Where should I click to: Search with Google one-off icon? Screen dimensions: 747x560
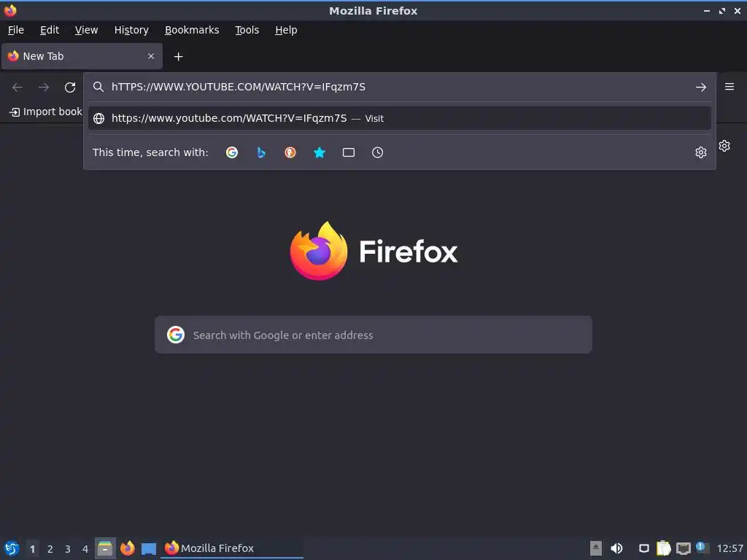(x=232, y=152)
